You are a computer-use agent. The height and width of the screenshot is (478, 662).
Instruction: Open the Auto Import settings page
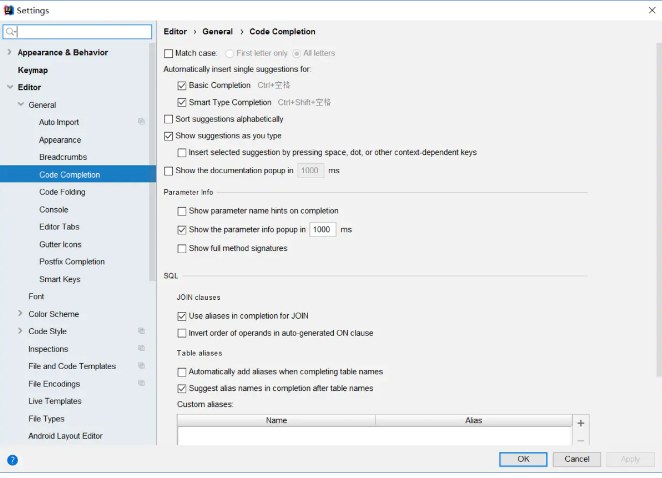(59, 122)
